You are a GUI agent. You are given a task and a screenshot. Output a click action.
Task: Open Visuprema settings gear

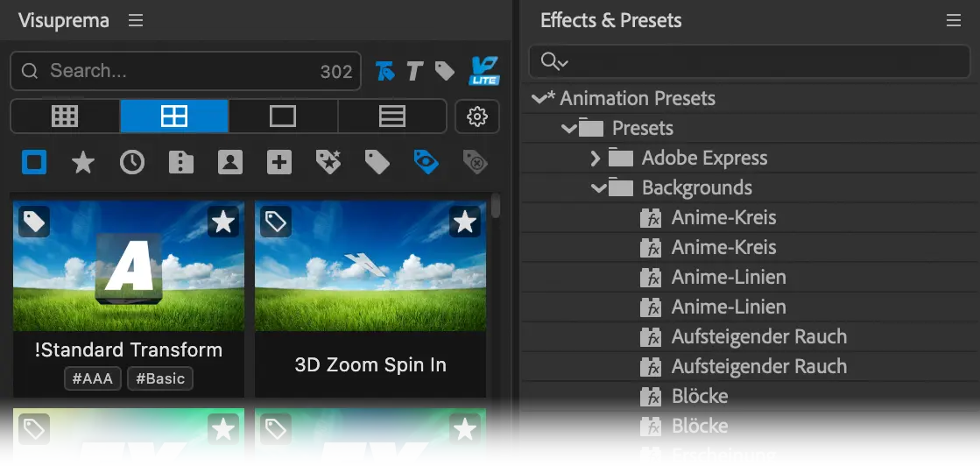coord(477,116)
